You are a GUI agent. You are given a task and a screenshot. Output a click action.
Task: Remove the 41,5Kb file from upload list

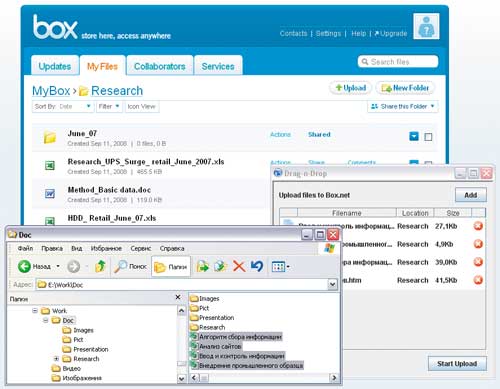click(x=478, y=280)
